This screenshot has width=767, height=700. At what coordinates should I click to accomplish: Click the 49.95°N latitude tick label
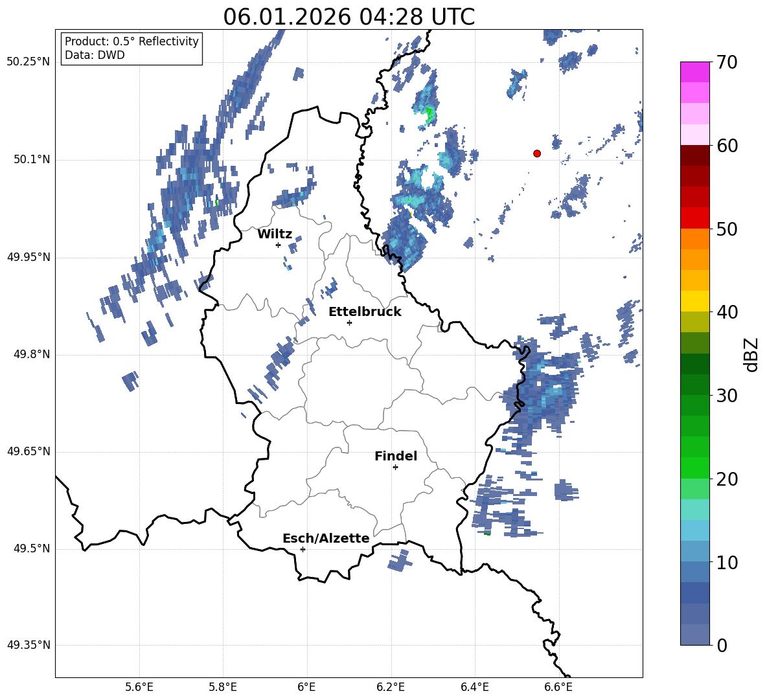pos(29,257)
